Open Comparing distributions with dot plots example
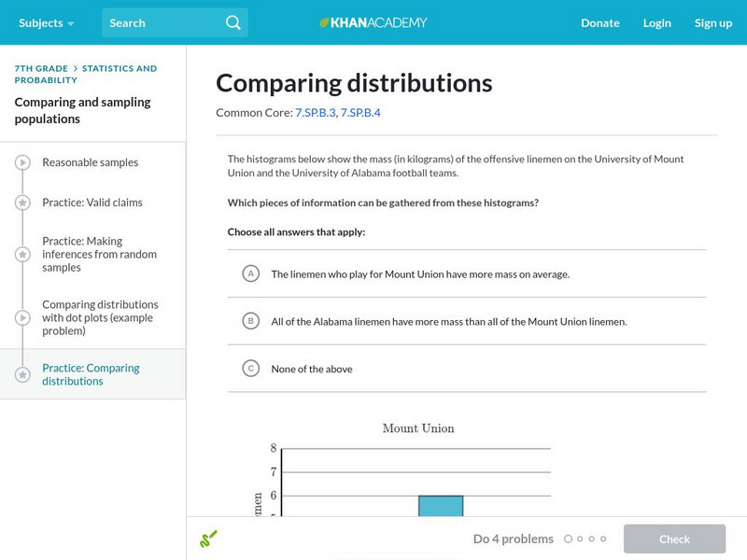The height and width of the screenshot is (560, 747). tap(100, 317)
